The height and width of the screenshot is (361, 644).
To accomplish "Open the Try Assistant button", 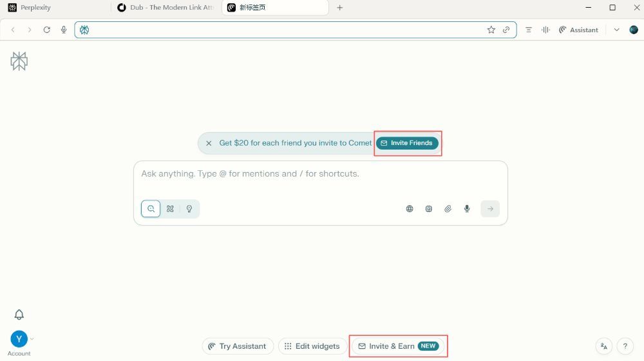I will click(x=238, y=346).
